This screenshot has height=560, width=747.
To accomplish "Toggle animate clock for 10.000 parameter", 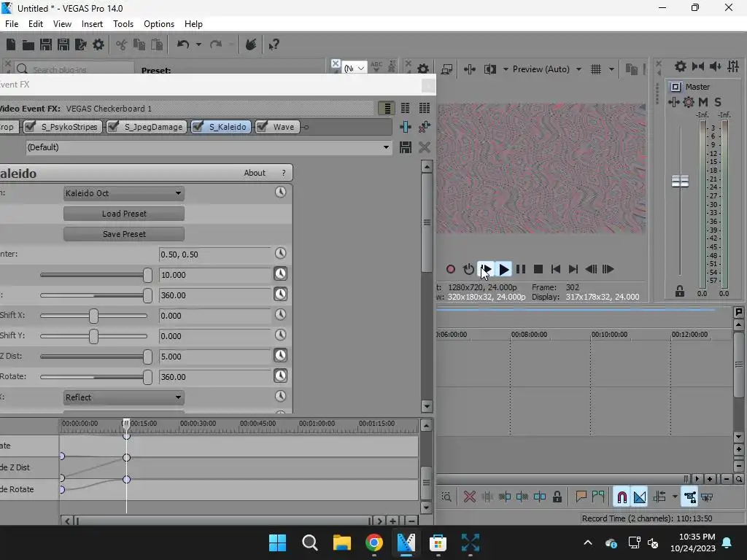I will tap(281, 274).
